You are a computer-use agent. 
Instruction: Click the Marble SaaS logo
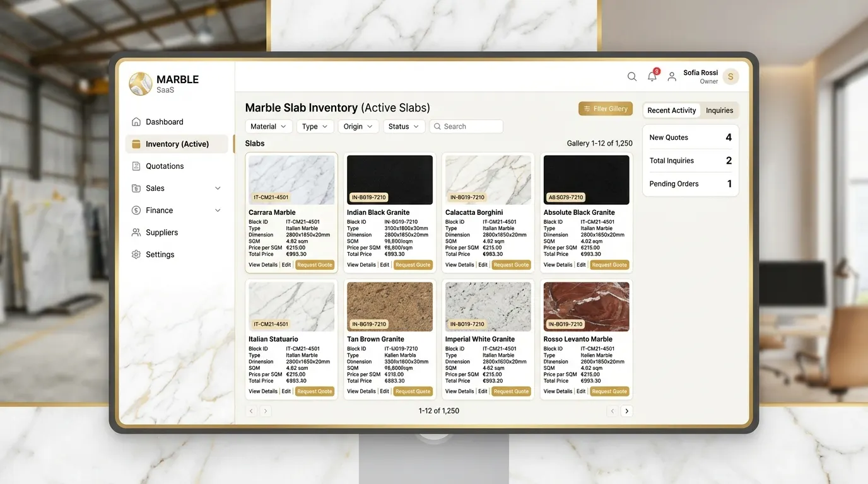pos(141,84)
